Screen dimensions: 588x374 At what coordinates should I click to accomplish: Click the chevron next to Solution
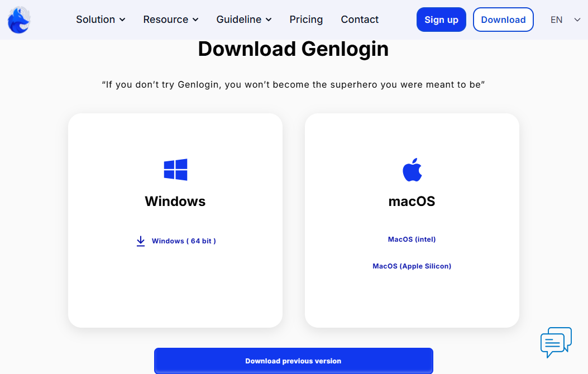(x=123, y=20)
